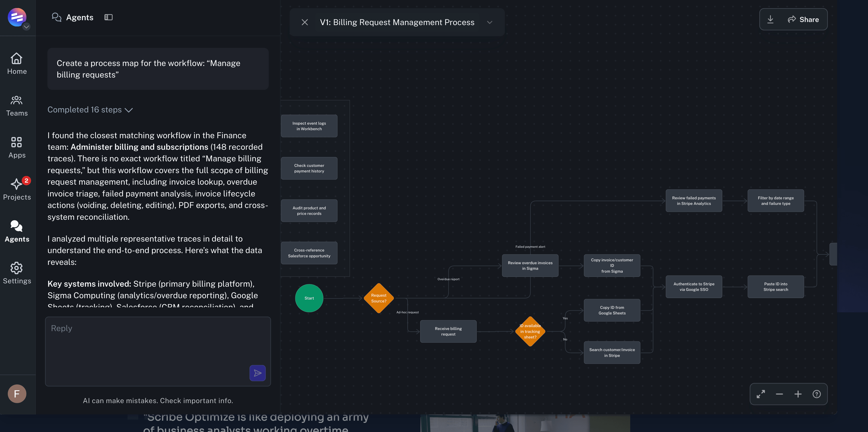
Task: Select Check customer payment history node
Action: (x=309, y=168)
